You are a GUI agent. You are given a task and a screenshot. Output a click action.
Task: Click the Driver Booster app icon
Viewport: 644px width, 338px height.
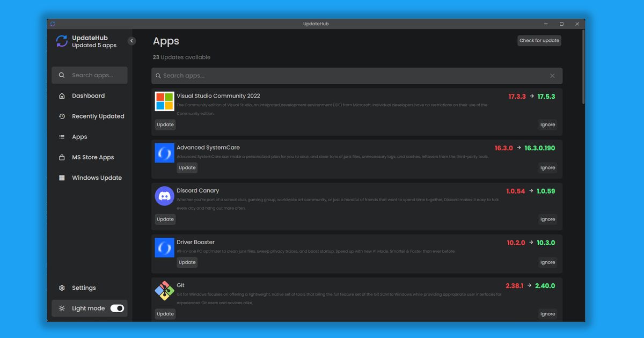click(x=165, y=247)
